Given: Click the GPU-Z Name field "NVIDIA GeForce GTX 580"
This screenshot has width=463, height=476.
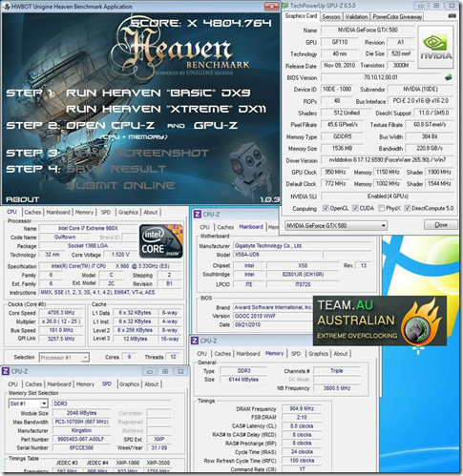Looking at the screenshot, I should (368, 30).
